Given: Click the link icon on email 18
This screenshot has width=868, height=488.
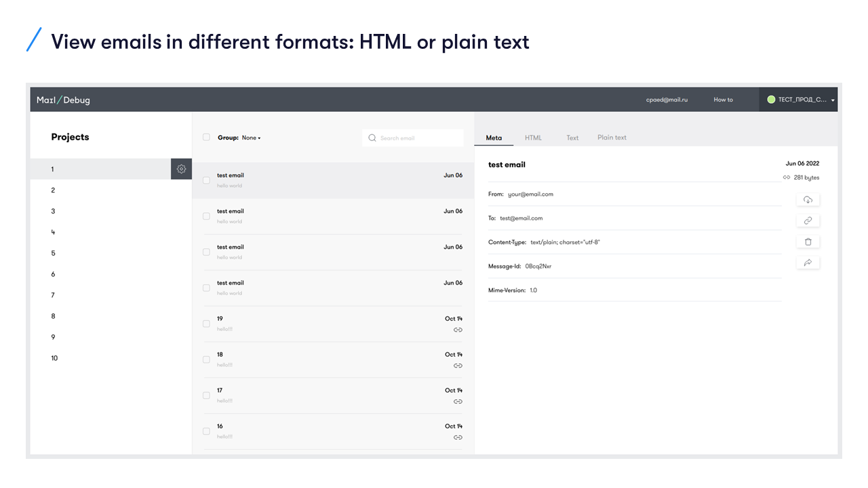Looking at the screenshot, I should (x=458, y=365).
